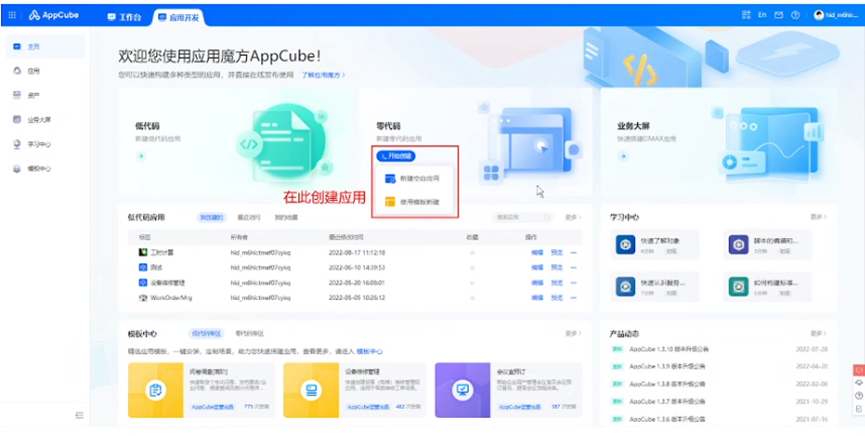
Task: Favorite the WorkOrderMrg app with star
Action: point(472,297)
